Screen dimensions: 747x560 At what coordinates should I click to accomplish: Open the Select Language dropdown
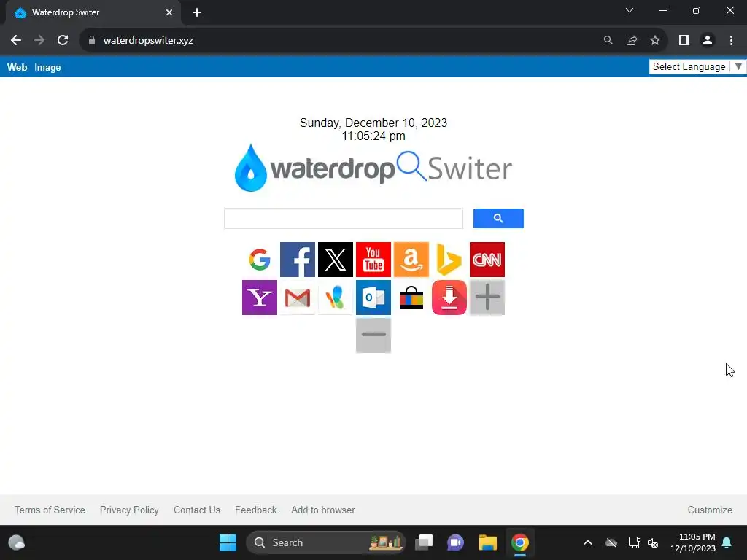[697, 66]
